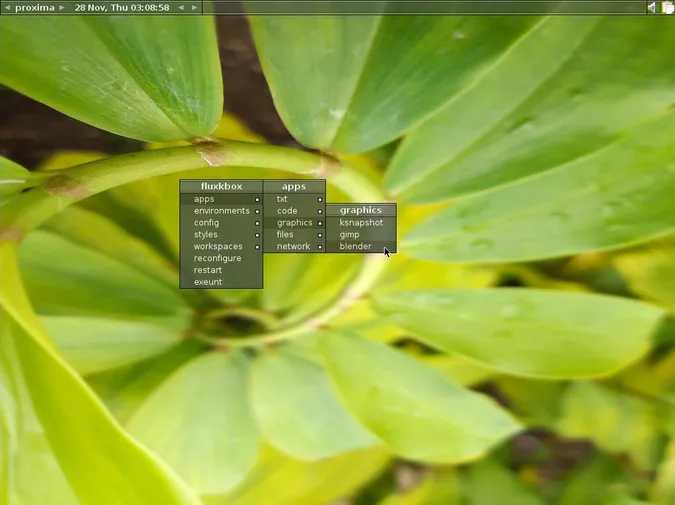Screen dimensions: 675x505
Task: Expand the environments submenu
Action: coord(221,211)
